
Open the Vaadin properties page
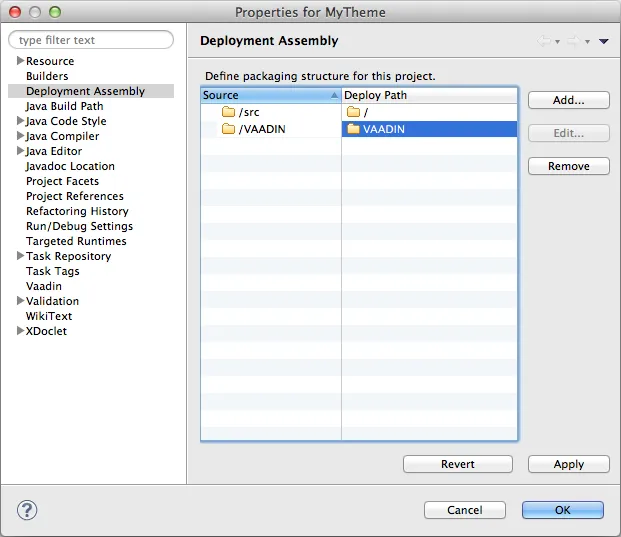44,286
